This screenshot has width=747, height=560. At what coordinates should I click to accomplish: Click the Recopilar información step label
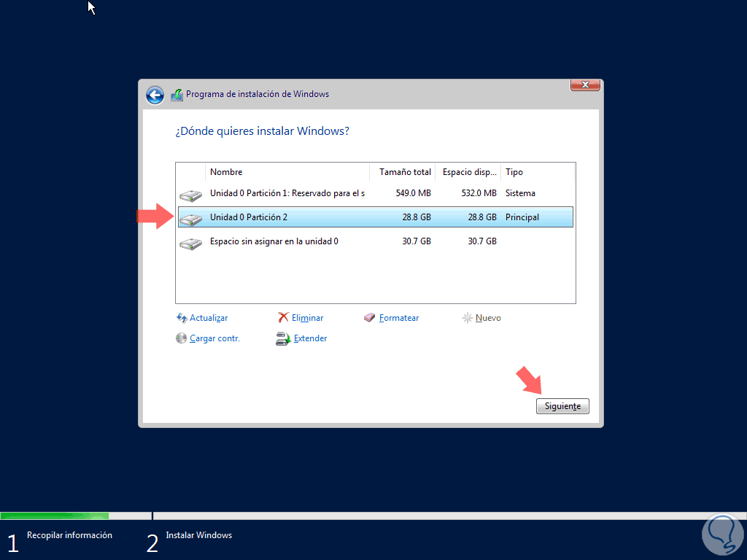(x=69, y=535)
